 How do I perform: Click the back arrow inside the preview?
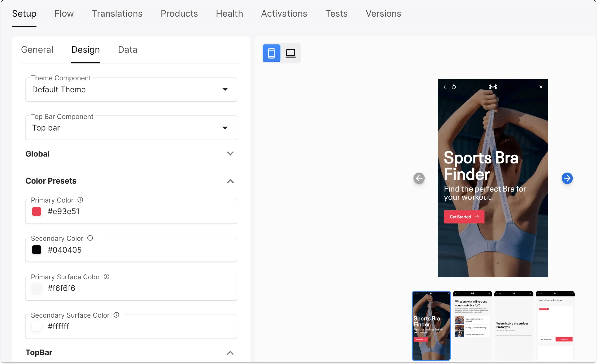[445, 87]
